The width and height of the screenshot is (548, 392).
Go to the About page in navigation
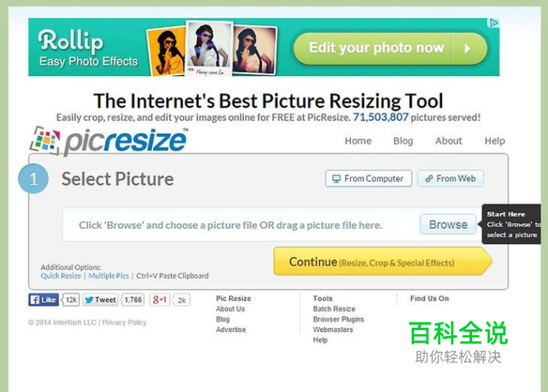(x=448, y=141)
